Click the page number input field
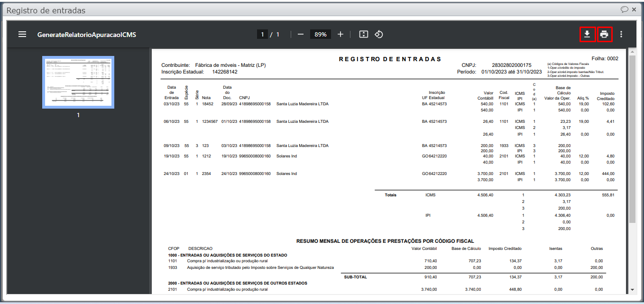Image resolution: width=644 pixels, height=304 pixels. coord(262,34)
